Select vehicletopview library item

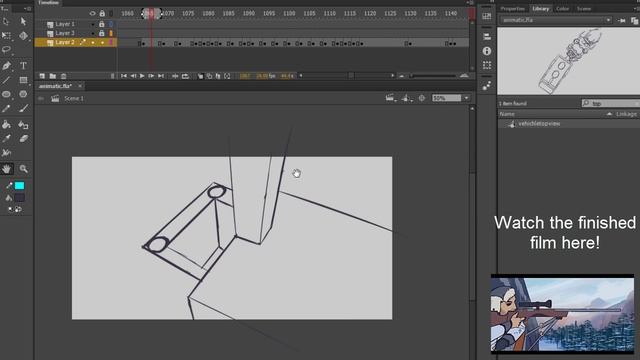click(x=539, y=124)
